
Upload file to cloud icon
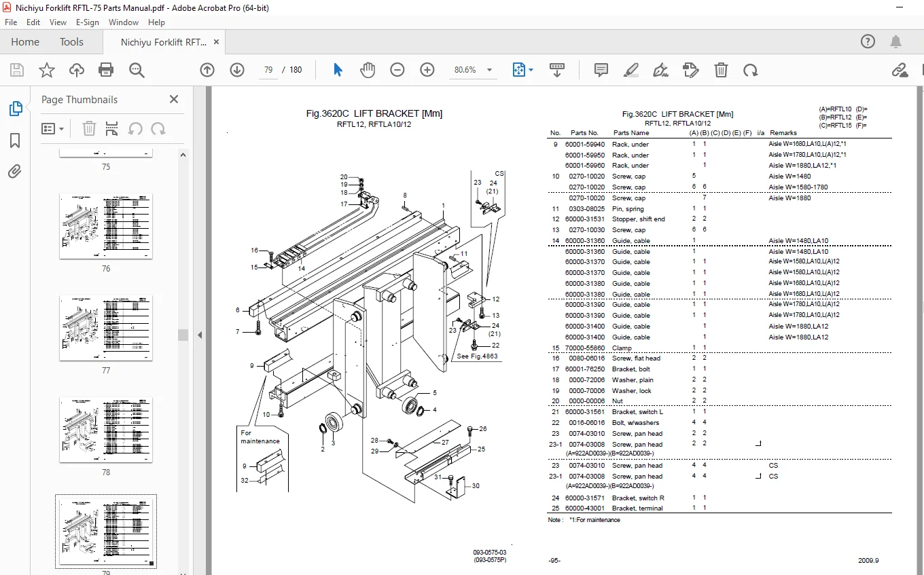click(77, 70)
